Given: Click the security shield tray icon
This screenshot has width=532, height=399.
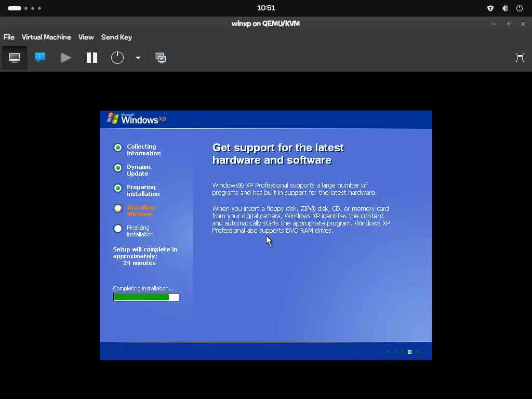Looking at the screenshot, I should 490,8.
